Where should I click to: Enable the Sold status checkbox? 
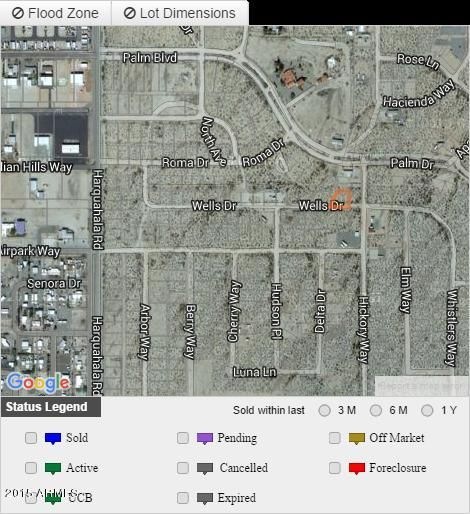[31, 438]
